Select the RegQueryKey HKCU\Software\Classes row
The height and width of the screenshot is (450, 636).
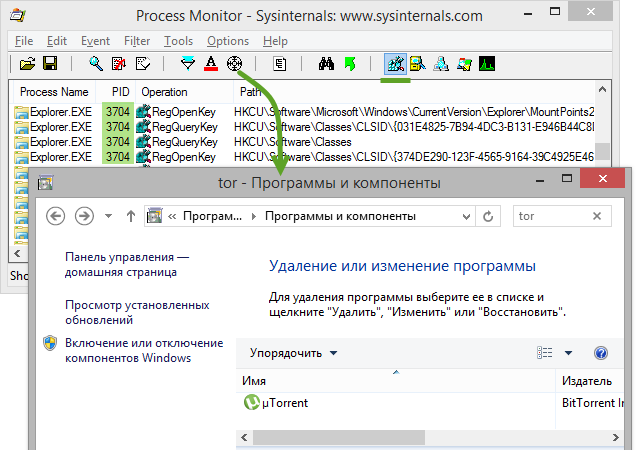[x=303, y=142]
